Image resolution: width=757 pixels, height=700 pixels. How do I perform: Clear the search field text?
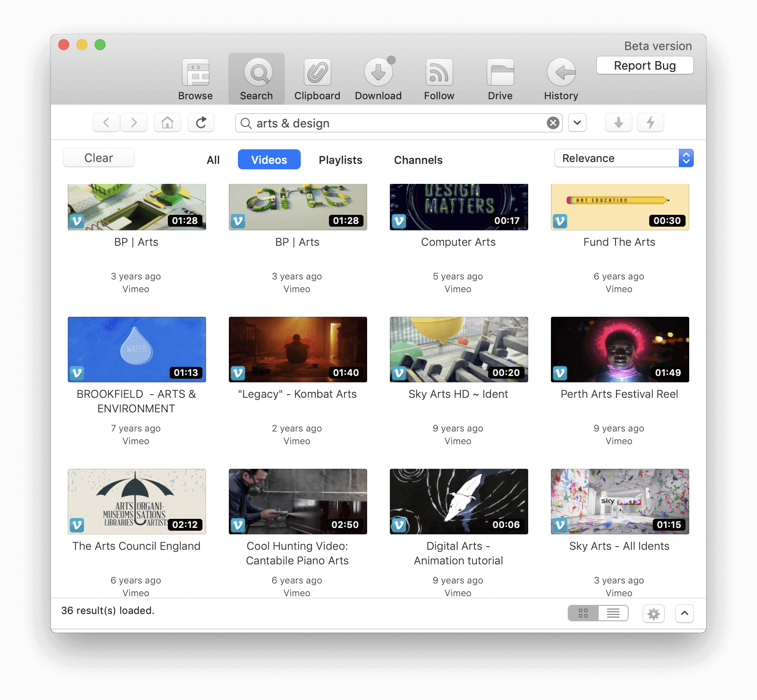click(553, 123)
